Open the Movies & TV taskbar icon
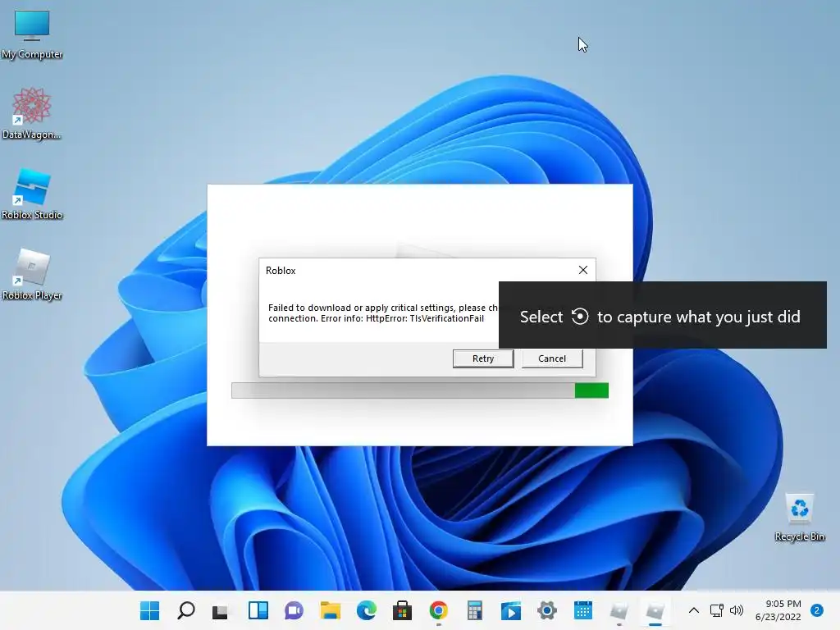The height and width of the screenshot is (630, 840). coord(510,610)
